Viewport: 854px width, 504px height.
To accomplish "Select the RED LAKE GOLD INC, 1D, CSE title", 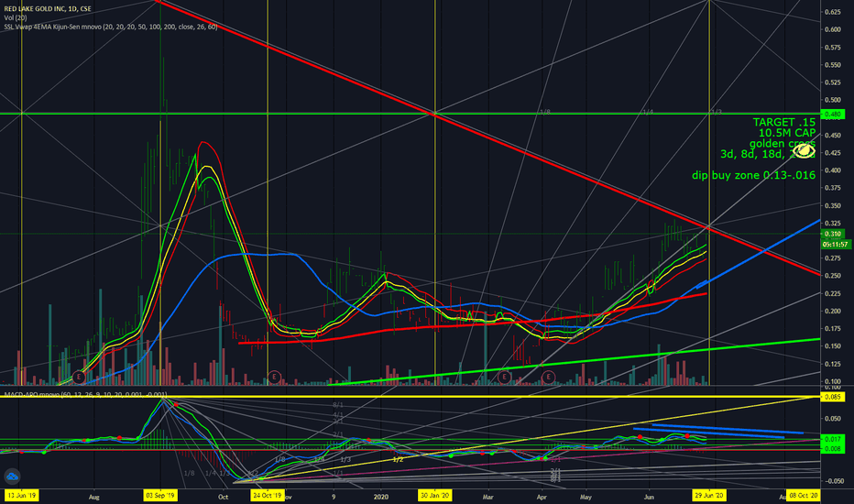I will click(x=48, y=9).
